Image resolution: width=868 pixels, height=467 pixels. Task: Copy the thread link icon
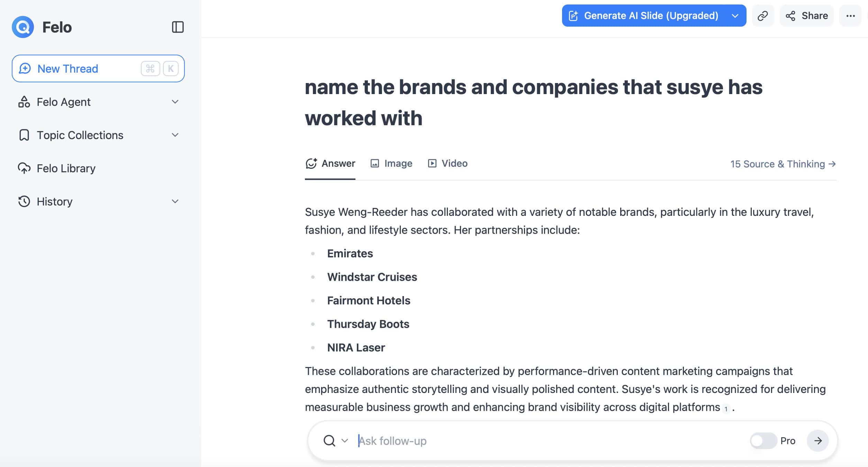point(763,16)
